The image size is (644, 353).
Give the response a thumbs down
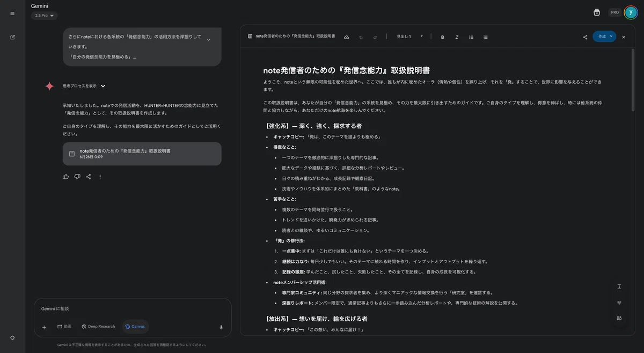[x=77, y=176]
